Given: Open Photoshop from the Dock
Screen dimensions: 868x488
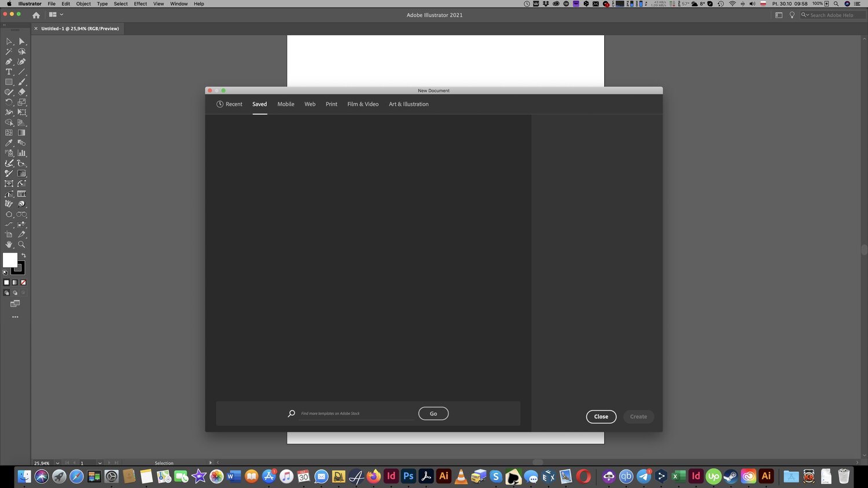Looking at the screenshot, I should pyautogui.click(x=409, y=476).
